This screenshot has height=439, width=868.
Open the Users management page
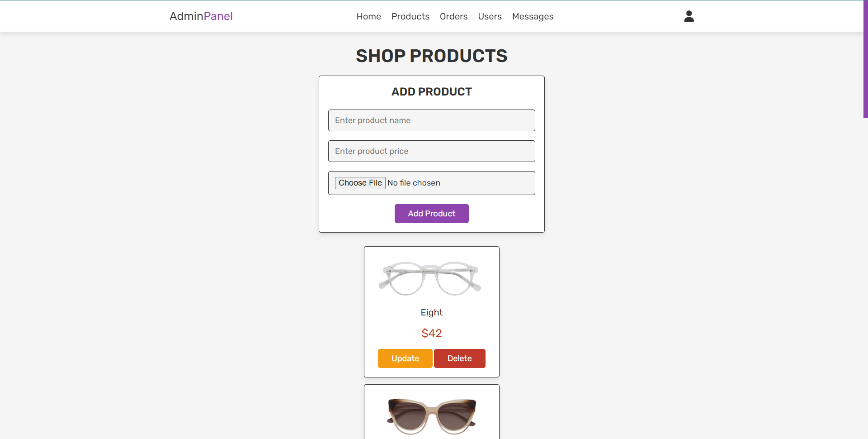click(490, 16)
